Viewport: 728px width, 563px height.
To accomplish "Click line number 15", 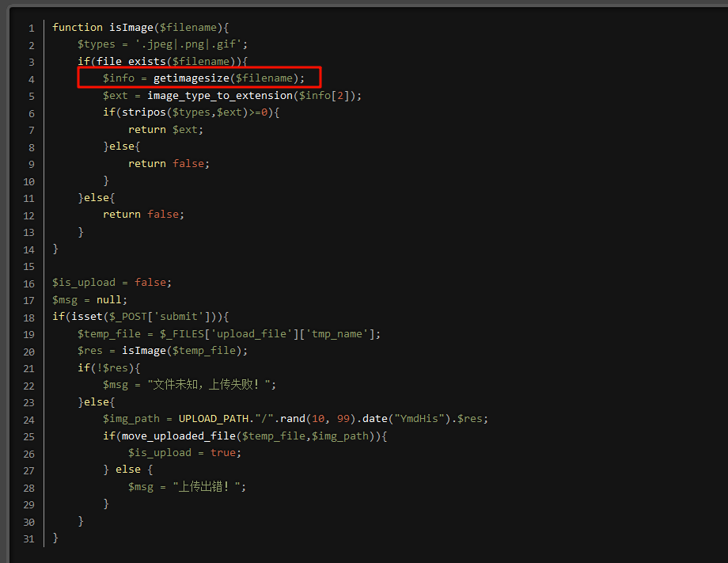I will pos(28,267).
